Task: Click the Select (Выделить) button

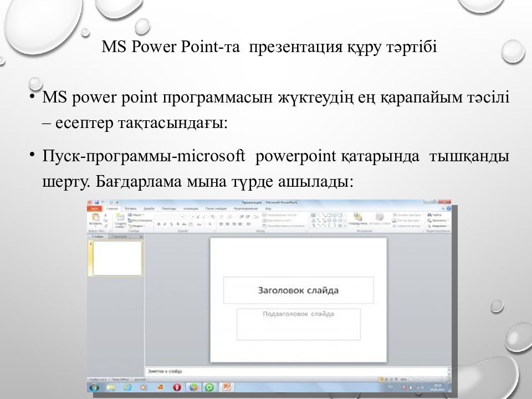Action: click(438, 226)
